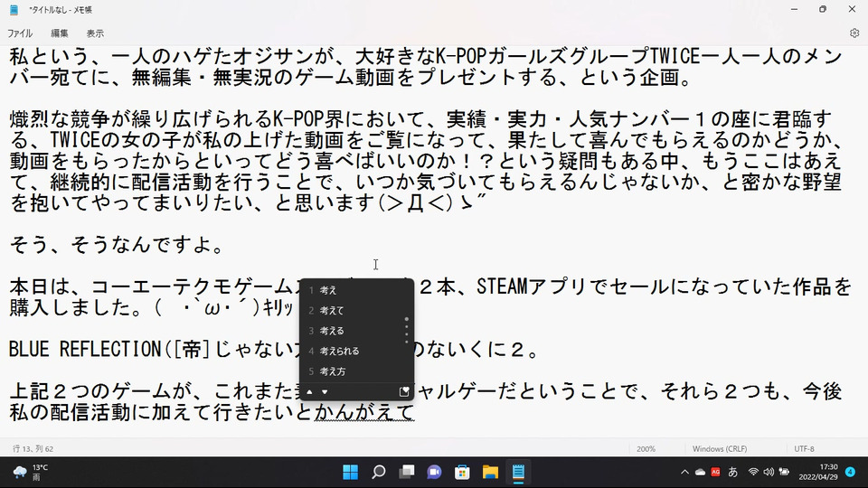Screen dimensions: 868x488
Task: Open Task View on taskbar
Action: click(x=406, y=472)
